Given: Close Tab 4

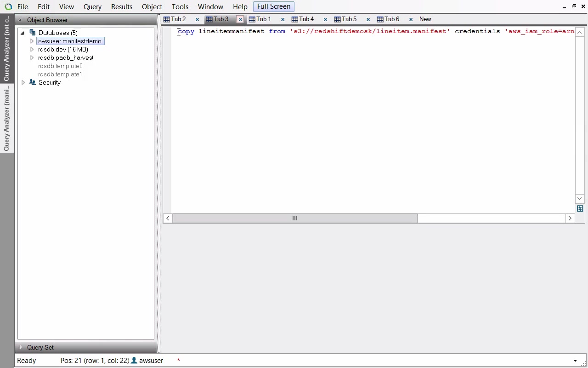Looking at the screenshot, I should pos(325,19).
